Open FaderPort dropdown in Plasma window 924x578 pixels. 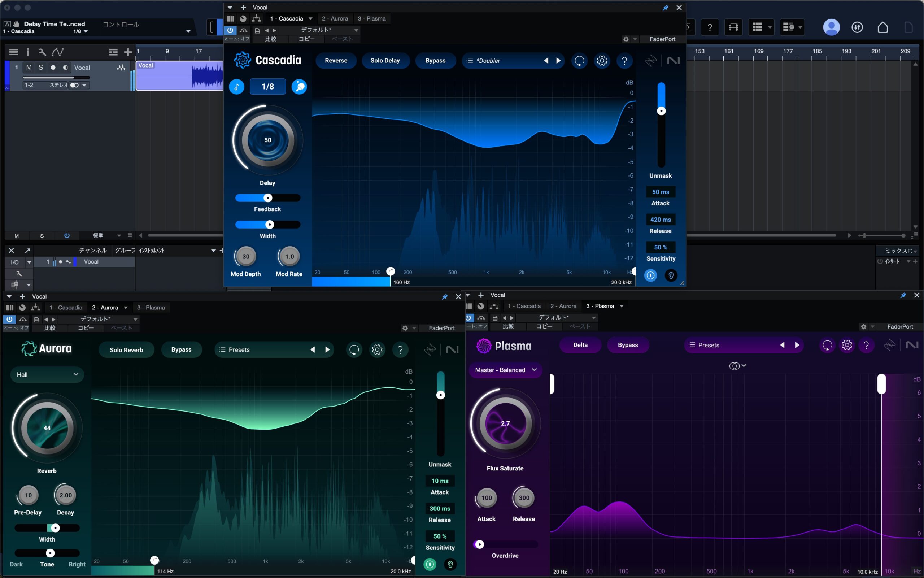(872, 327)
